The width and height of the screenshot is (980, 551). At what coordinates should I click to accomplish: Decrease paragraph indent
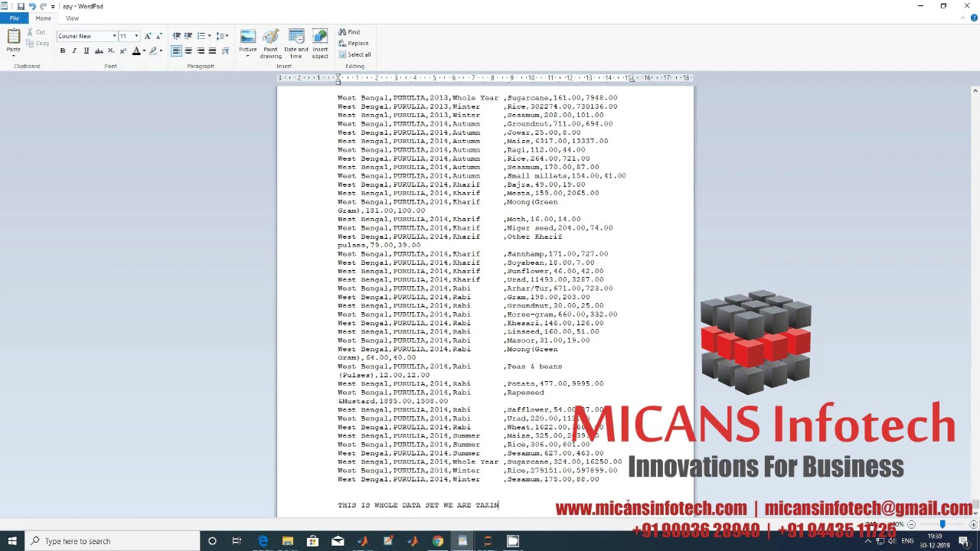176,36
